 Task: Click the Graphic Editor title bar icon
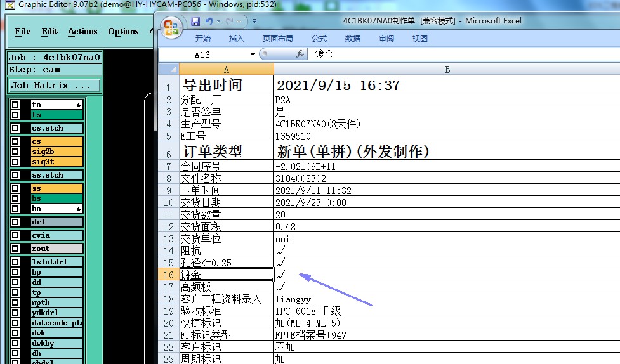click(x=10, y=4)
